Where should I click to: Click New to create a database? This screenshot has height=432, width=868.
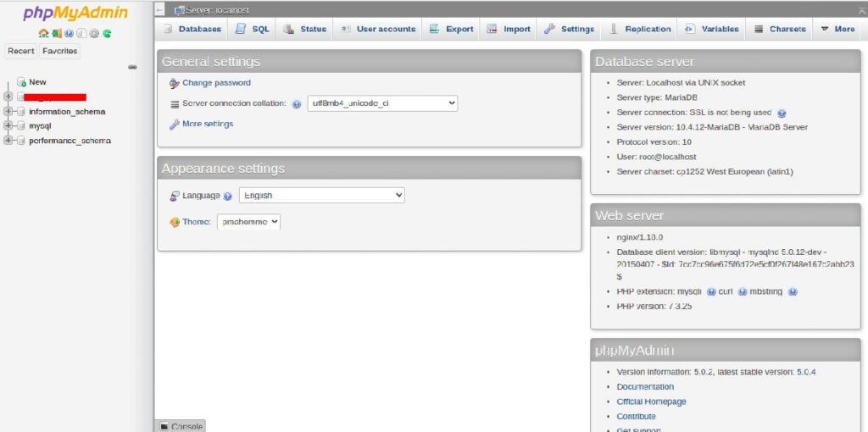[37, 82]
